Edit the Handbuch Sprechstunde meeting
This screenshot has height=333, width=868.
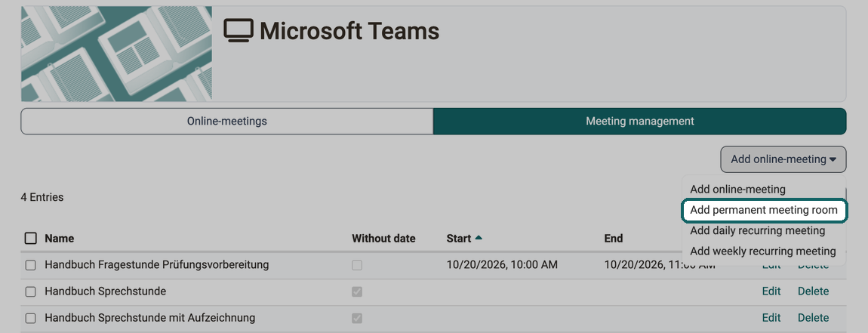[x=771, y=291]
